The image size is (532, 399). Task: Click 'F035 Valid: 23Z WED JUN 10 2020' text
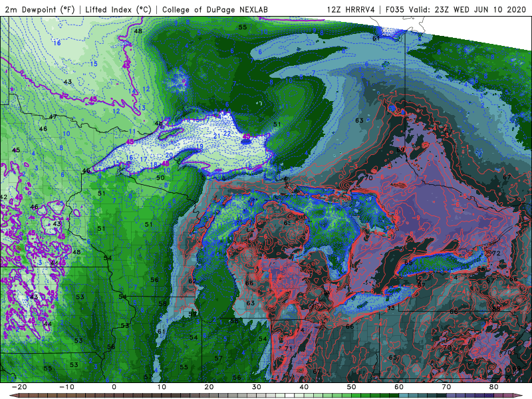(456, 9)
